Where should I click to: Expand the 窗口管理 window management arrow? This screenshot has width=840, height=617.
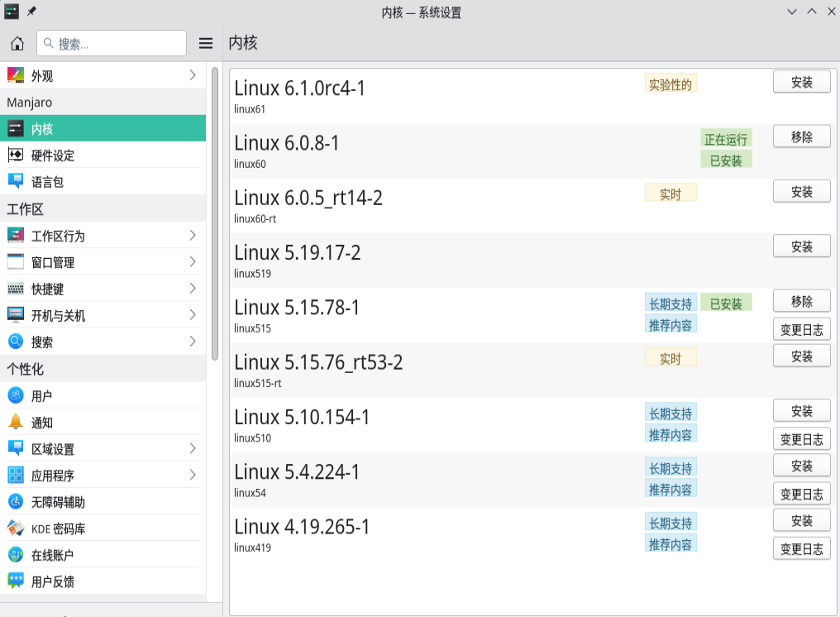click(193, 262)
